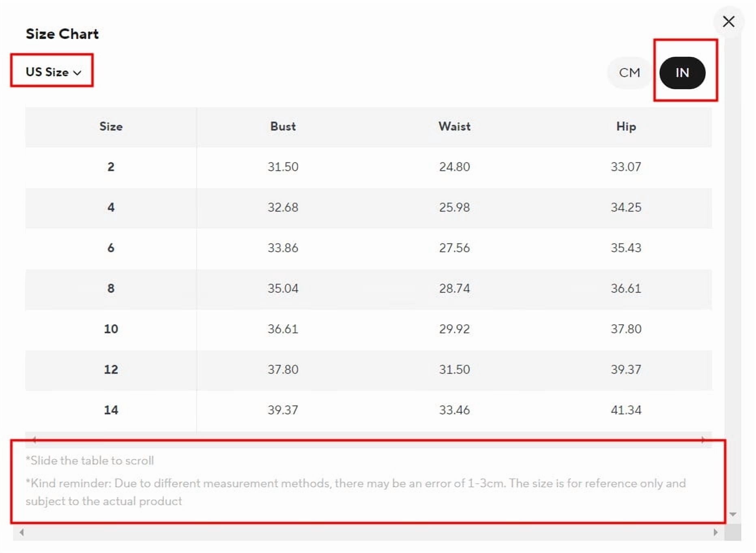This screenshot has width=756, height=553.
Task: Click the Bust column header
Action: 283,126
